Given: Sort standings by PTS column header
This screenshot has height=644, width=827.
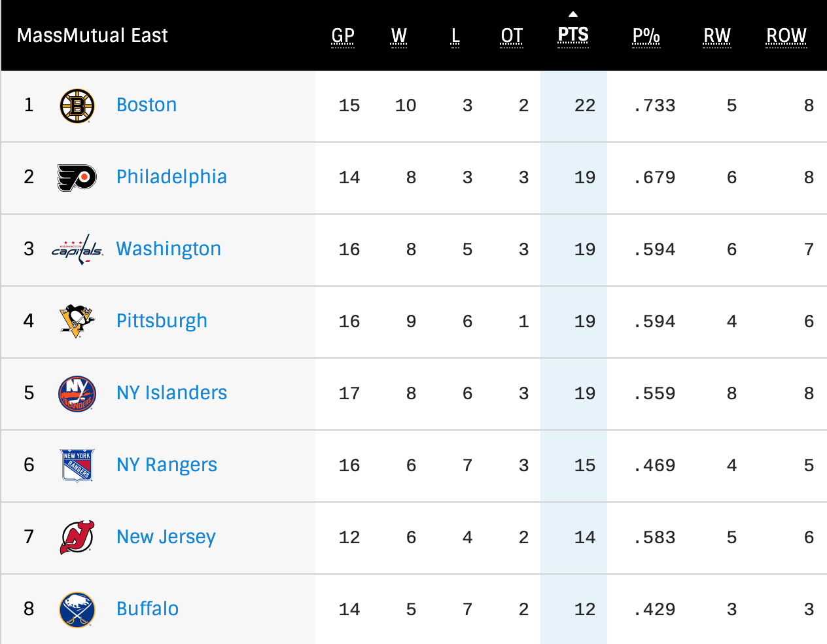Looking at the screenshot, I should point(573,35).
